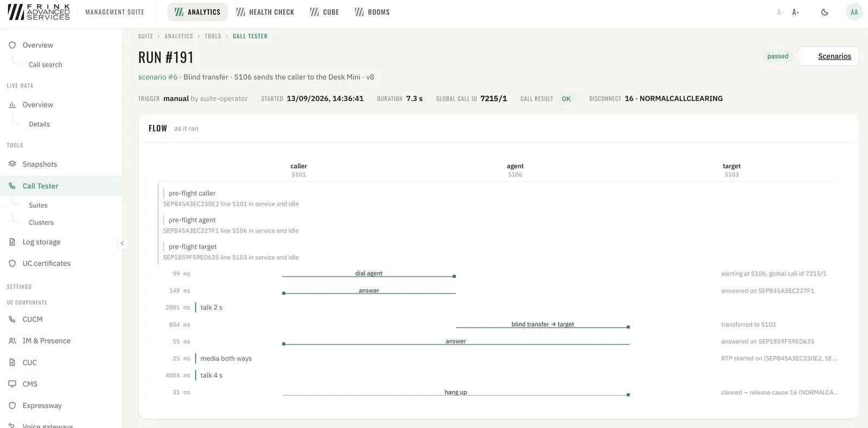Click the people icon beside IM & Presence
The image size is (868, 428).
click(12, 341)
